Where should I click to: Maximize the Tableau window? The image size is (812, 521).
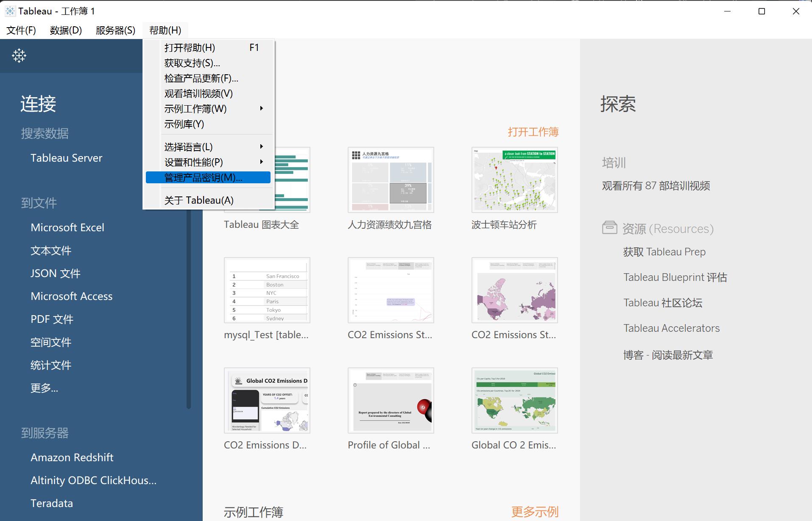(762, 11)
